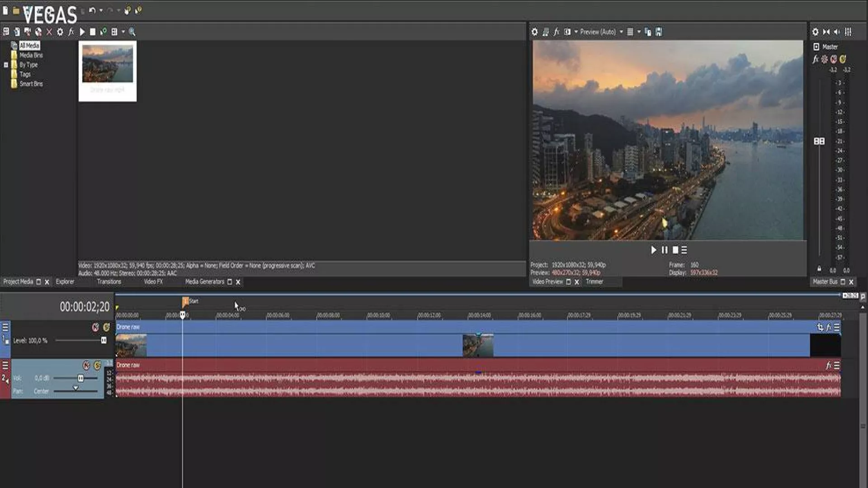Open Preview (Auto) quality dropdown
Screen dimensions: 868x488
[x=621, y=32]
